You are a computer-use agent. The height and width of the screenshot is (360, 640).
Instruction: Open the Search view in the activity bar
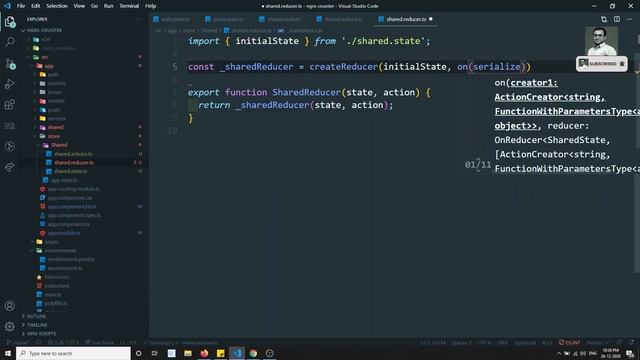pyautogui.click(x=10, y=42)
